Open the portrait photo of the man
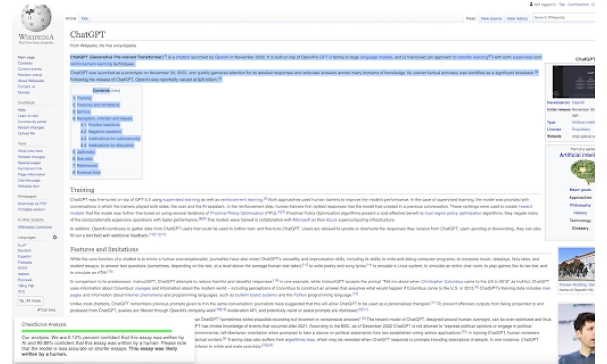607x364 pixels. point(577,334)
